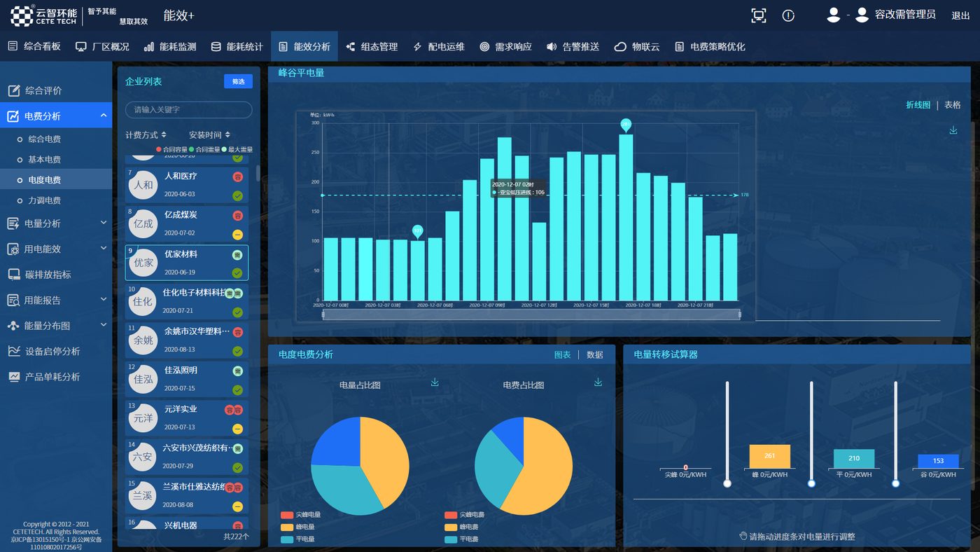Toggle the 尖峰电量 legend entry
Screen dimensions: 980x552
pyautogui.click(x=300, y=515)
